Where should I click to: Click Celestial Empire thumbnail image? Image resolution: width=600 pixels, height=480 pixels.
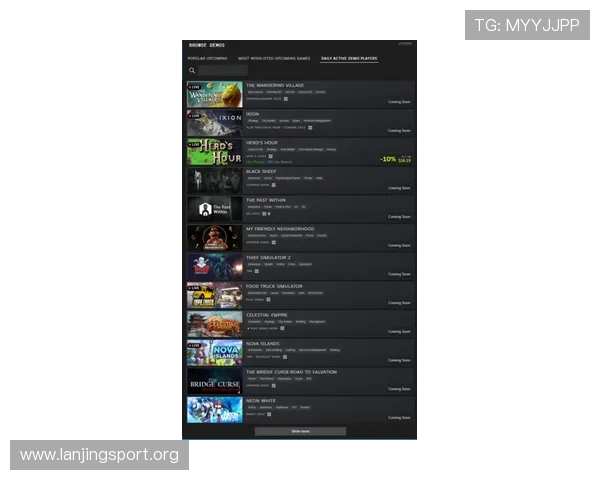(215, 324)
